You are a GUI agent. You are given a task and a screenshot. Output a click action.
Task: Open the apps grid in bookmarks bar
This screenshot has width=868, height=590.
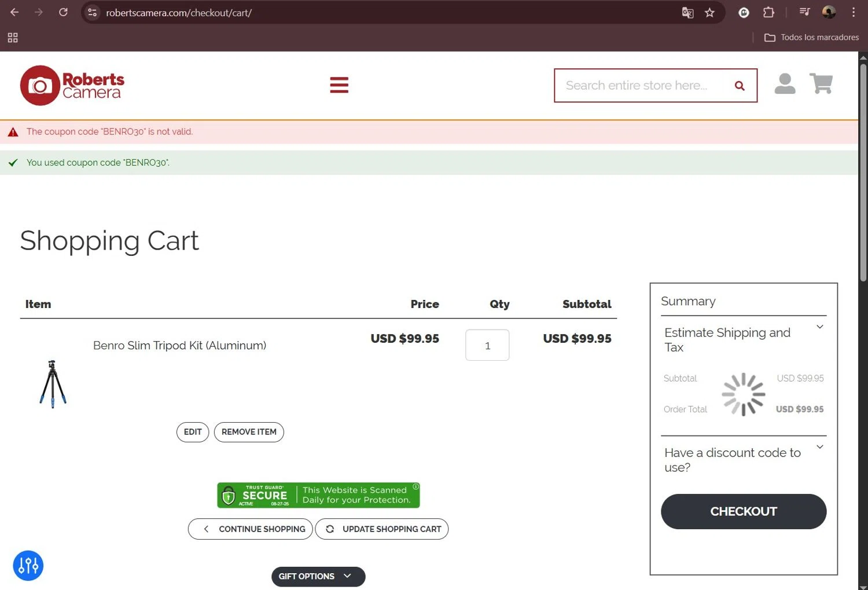point(13,38)
